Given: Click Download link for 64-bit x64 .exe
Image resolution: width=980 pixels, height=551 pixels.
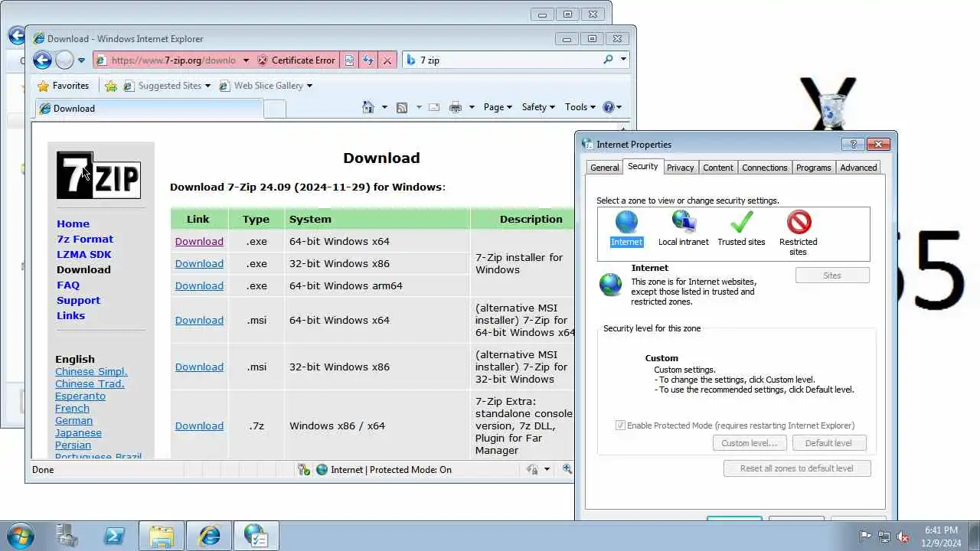Looking at the screenshot, I should coord(199,241).
